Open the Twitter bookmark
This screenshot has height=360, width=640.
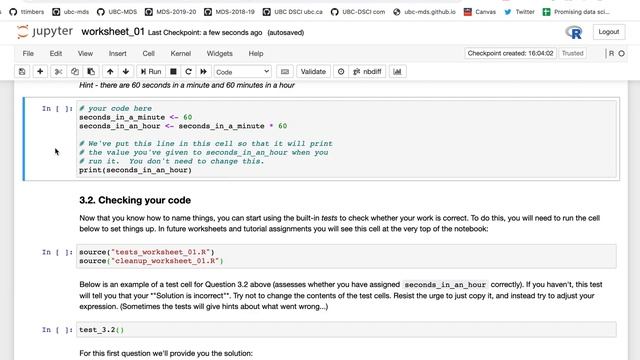[519, 12]
